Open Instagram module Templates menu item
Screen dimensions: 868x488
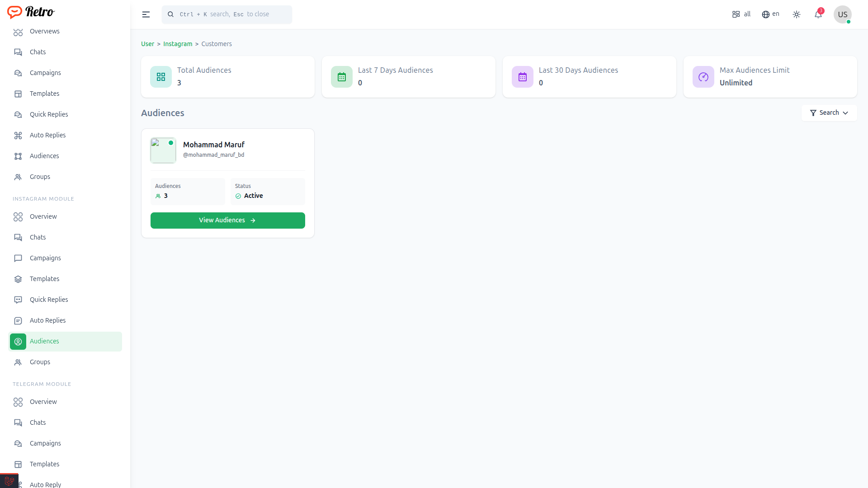[44, 279]
